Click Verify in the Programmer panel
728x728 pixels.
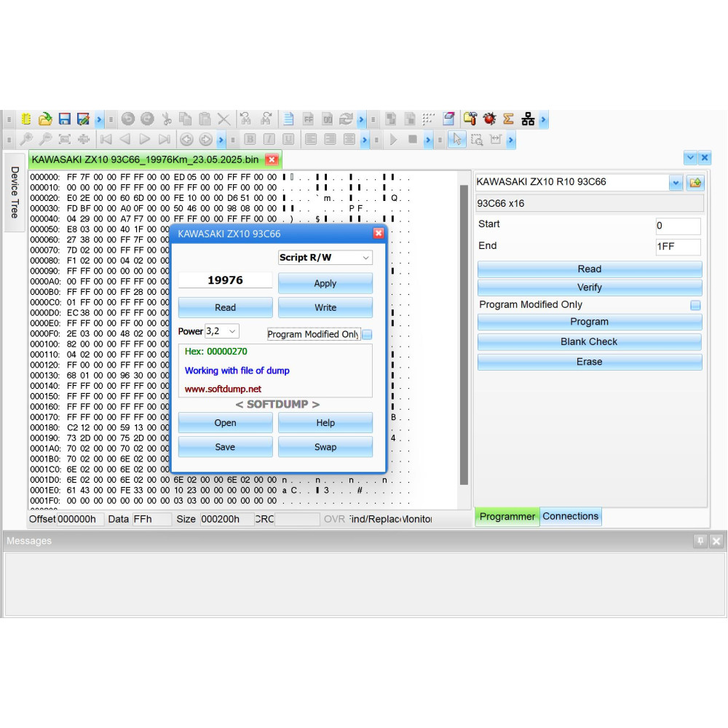[x=590, y=288]
